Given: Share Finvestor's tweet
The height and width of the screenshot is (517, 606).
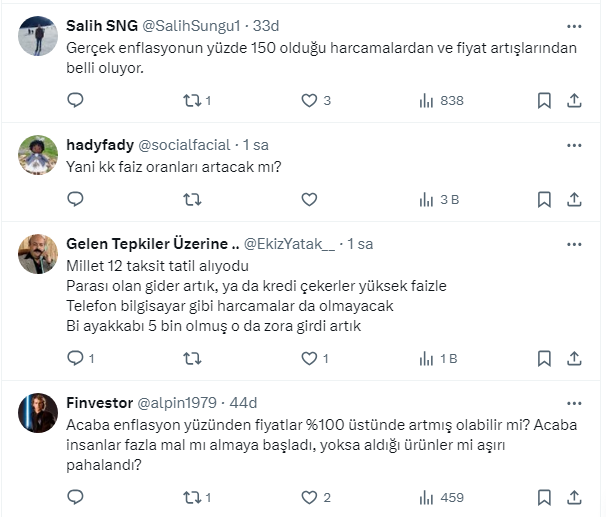Looking at the screenshot, I should coord(574,497).
